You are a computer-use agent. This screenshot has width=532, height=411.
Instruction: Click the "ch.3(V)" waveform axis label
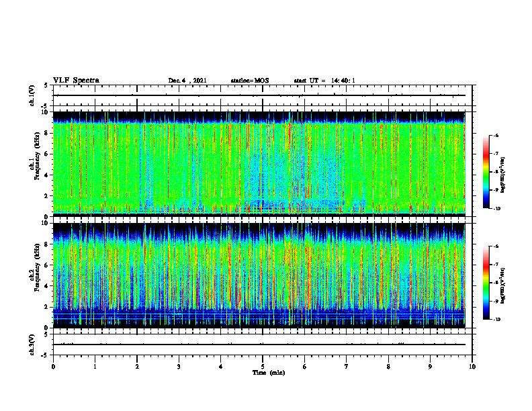32,345
